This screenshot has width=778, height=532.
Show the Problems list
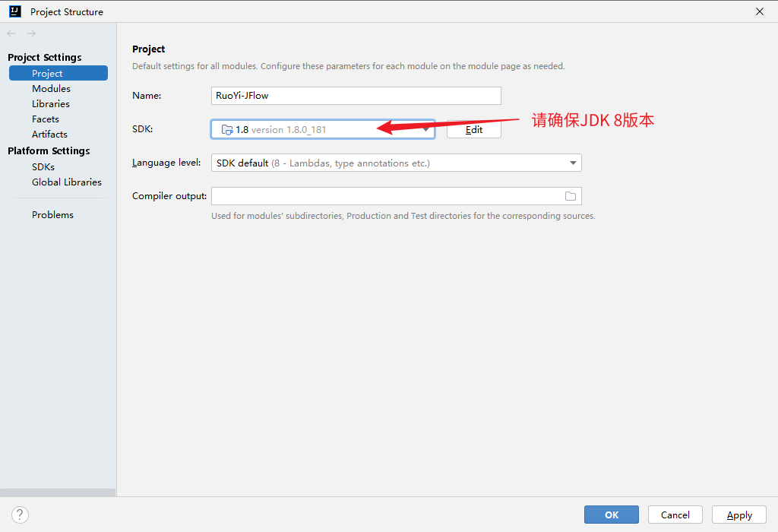tap(52, 215)
